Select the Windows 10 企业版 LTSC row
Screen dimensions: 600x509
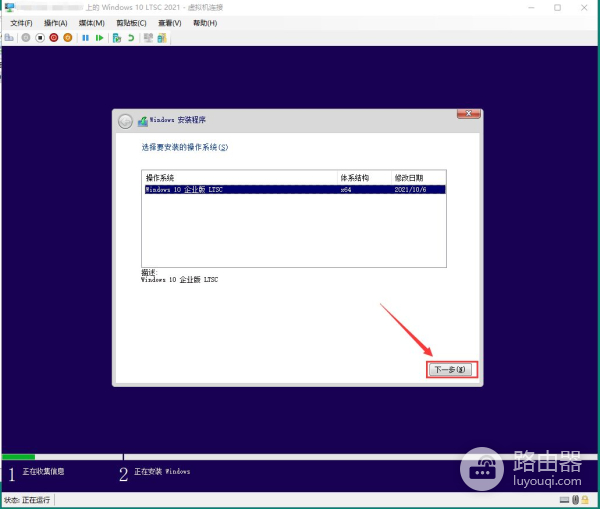coord(295,189)
